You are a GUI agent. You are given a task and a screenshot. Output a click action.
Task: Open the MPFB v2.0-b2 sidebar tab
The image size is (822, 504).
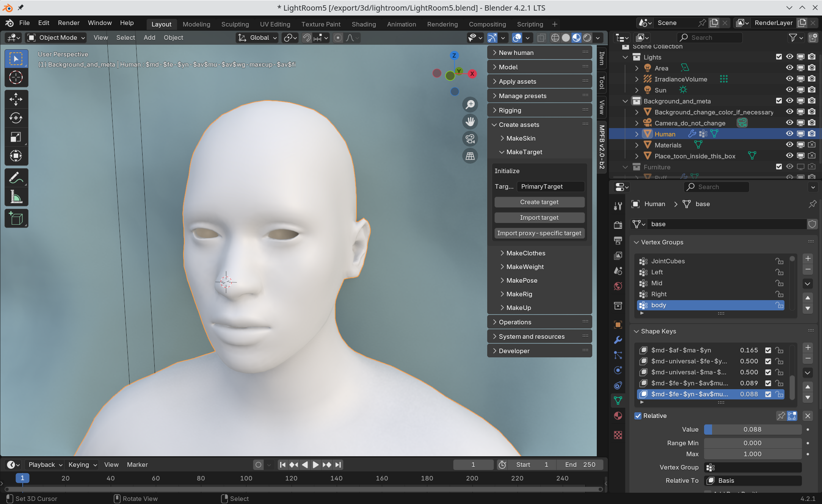coord(602,147)
